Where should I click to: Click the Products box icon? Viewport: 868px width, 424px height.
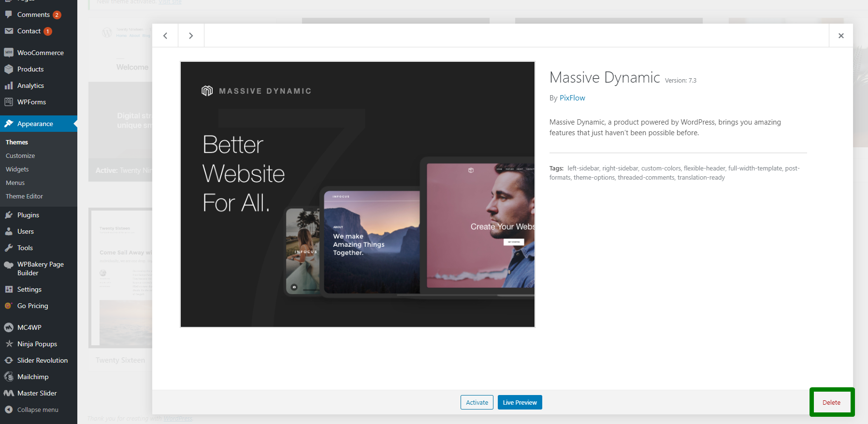(9, 69)
